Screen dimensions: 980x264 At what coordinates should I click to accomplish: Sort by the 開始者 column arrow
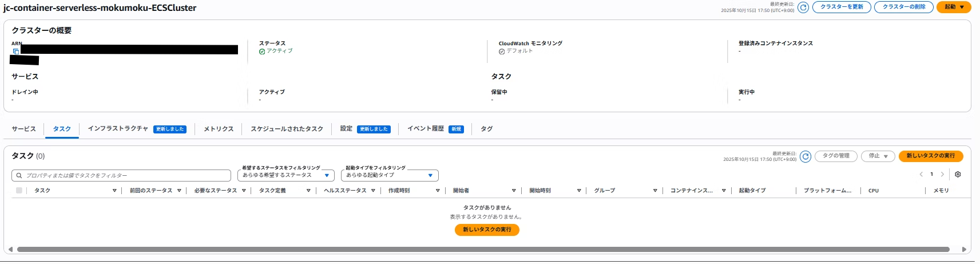pyautogui.click(x=514, y=191)
